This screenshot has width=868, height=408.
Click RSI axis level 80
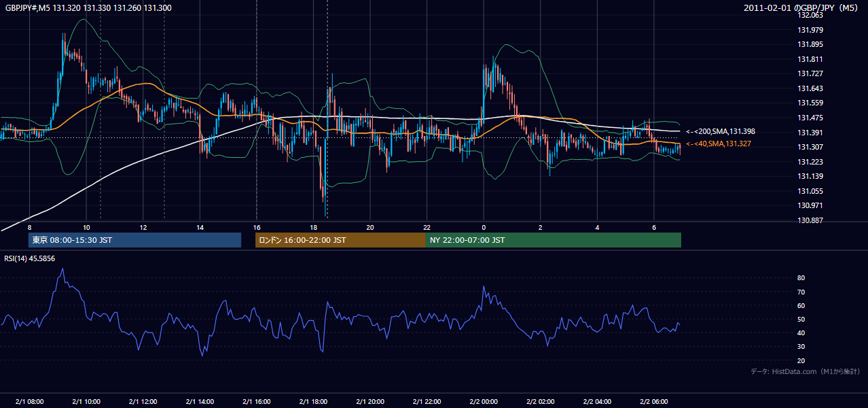coord(801,278)
